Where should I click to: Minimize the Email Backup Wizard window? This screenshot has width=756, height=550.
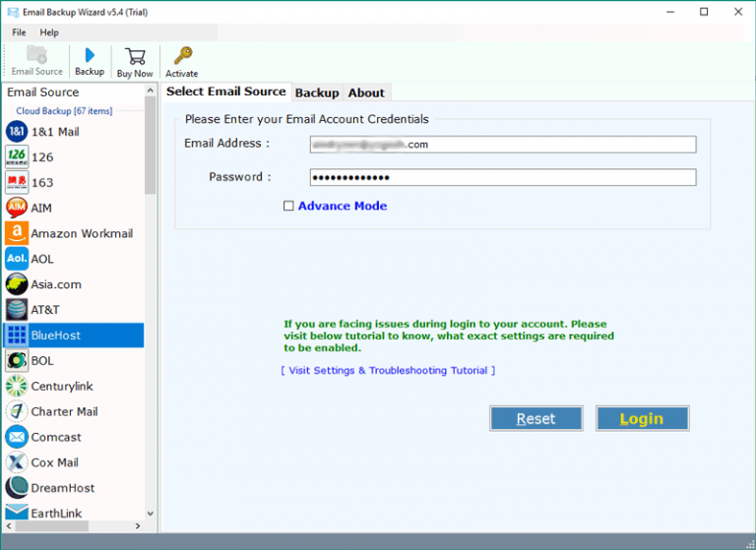pos(670,12)
